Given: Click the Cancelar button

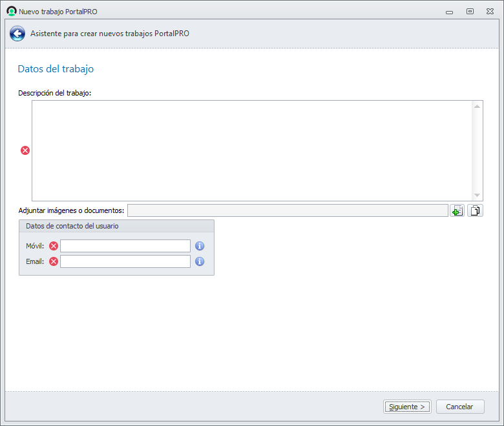Looking at the screenshot, I should coord(460,407).
